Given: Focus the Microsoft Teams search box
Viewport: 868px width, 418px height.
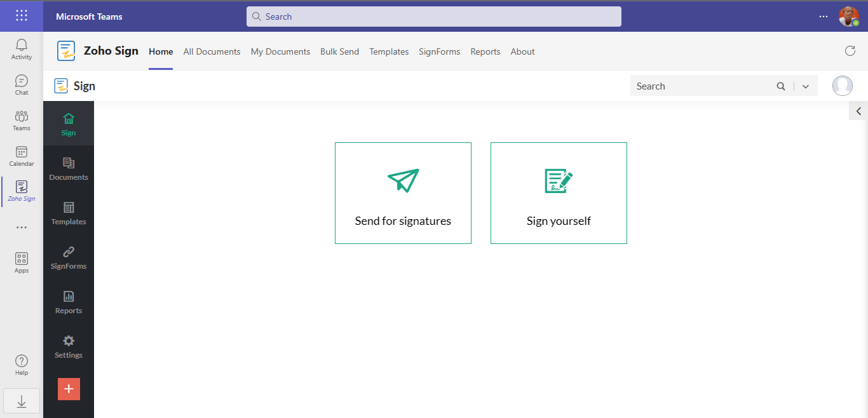Looking at the screenshot, I should pos(434,17).
